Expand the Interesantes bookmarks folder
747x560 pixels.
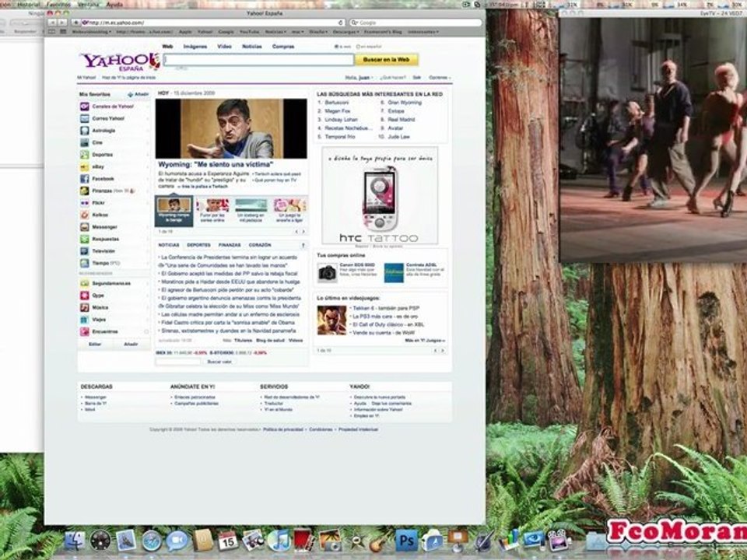[x=423, y=32]
